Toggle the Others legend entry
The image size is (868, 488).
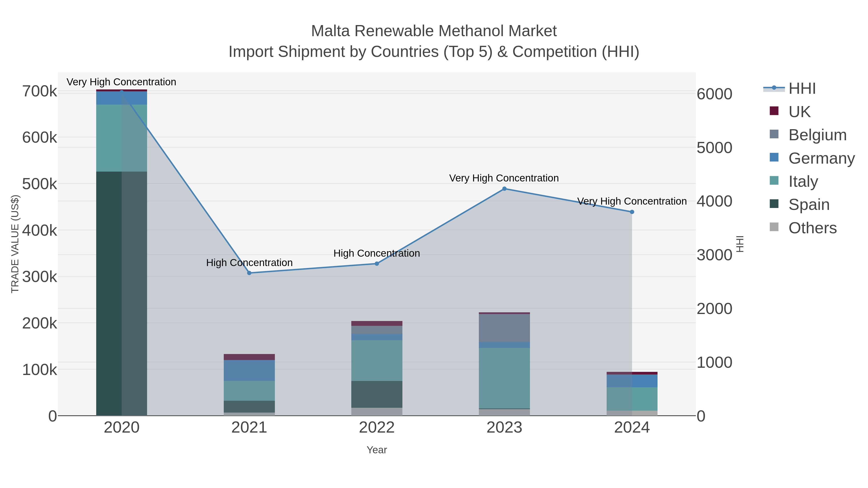[803, 228]
